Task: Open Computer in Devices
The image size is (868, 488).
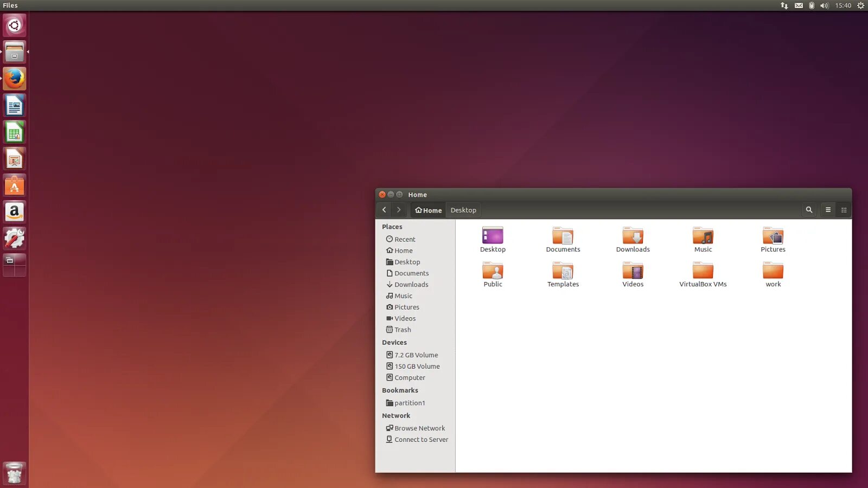Action: pos(405,378)
